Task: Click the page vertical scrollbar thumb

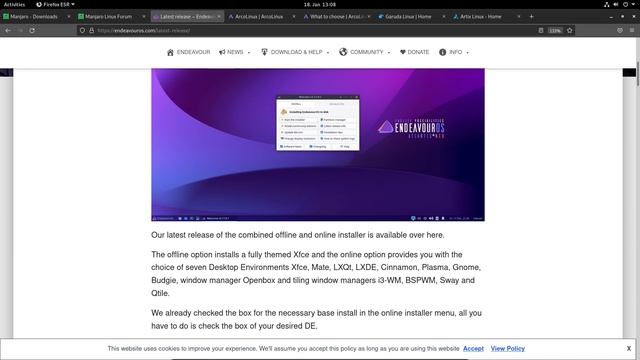Action: [638, 74]
